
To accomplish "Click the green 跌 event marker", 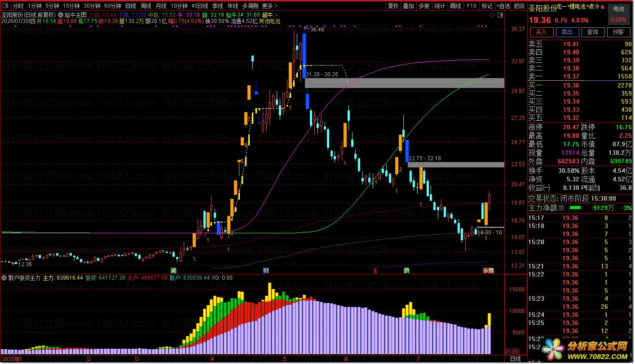I will pos(406,270).
